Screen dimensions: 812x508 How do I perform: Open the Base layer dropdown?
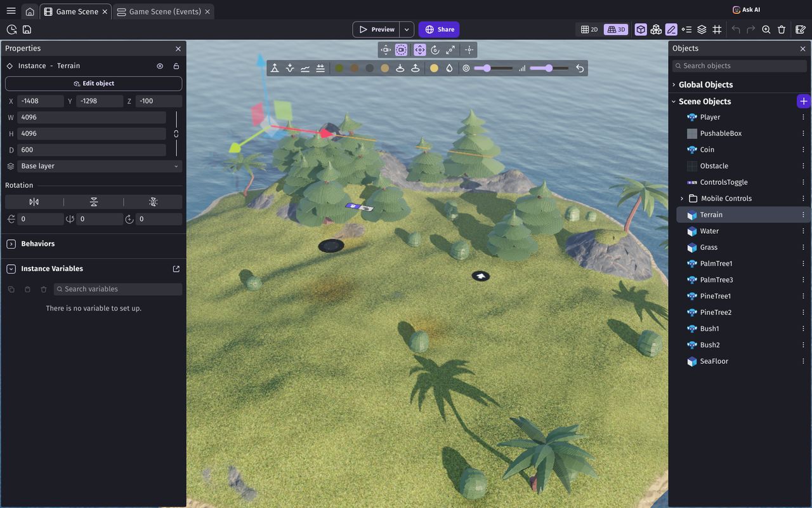tap(100, 166)
